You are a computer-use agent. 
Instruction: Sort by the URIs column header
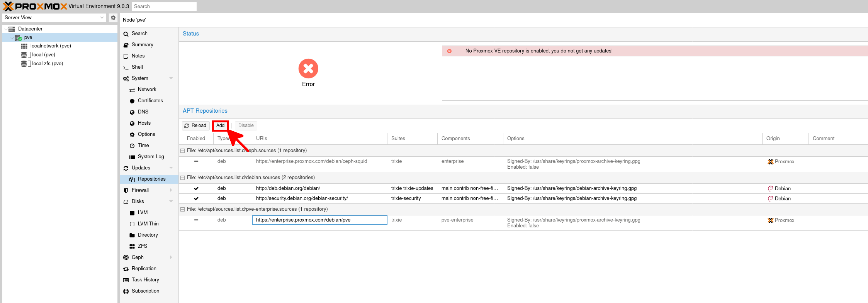[319, 139]
